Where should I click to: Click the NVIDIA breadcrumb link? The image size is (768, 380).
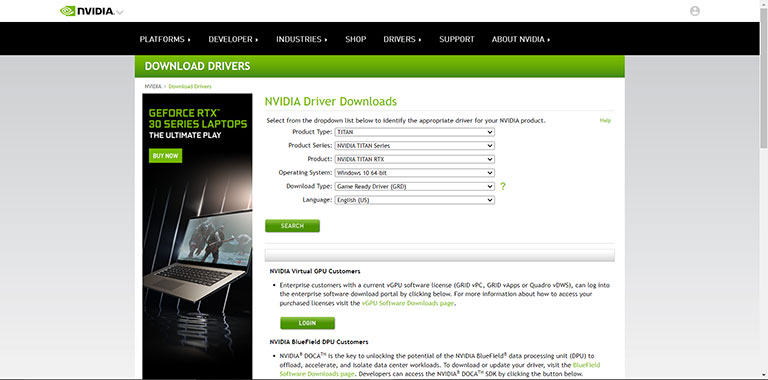click(153, 87)
